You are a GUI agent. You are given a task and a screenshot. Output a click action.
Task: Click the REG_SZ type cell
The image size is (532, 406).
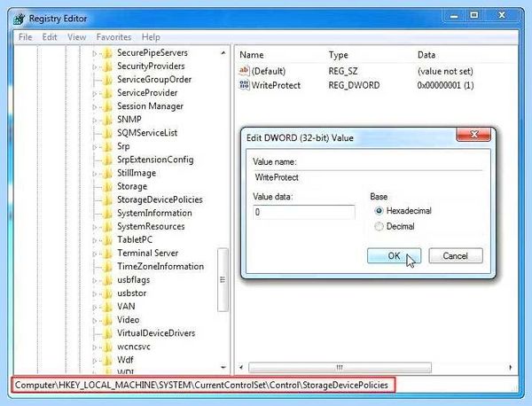pos(342,71)
